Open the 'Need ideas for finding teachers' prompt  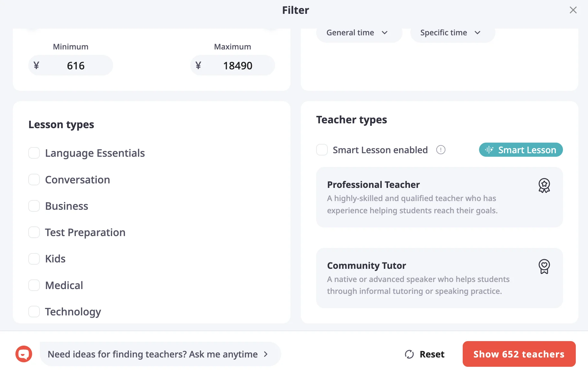(x=160, y=354)
